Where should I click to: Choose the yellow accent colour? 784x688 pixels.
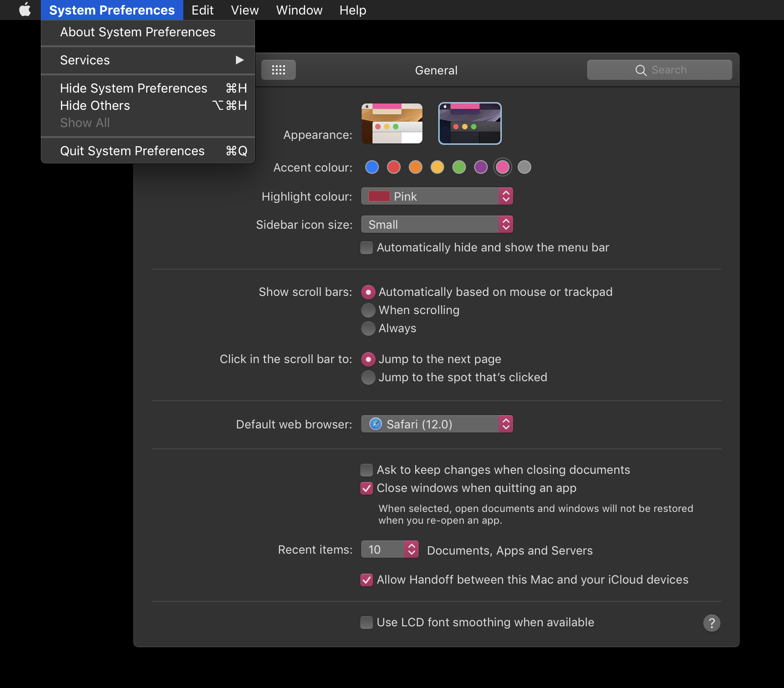[x=437, y=167]
